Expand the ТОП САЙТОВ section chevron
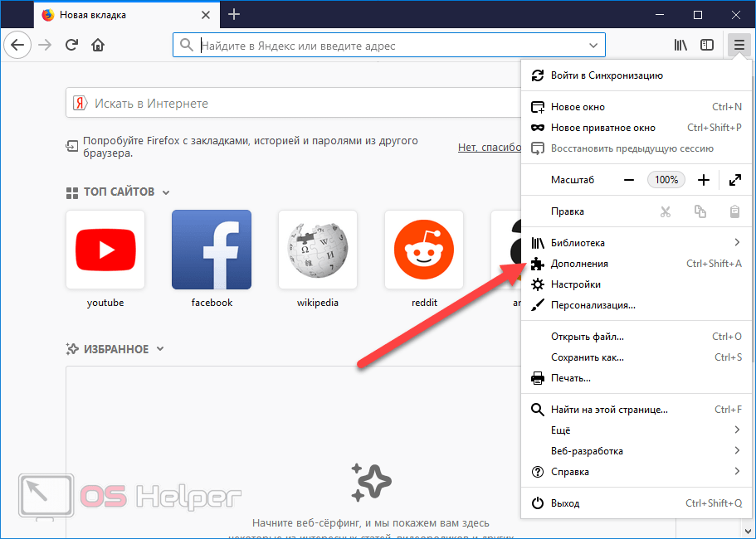The image size is (756, 539). tap(166, 192)
